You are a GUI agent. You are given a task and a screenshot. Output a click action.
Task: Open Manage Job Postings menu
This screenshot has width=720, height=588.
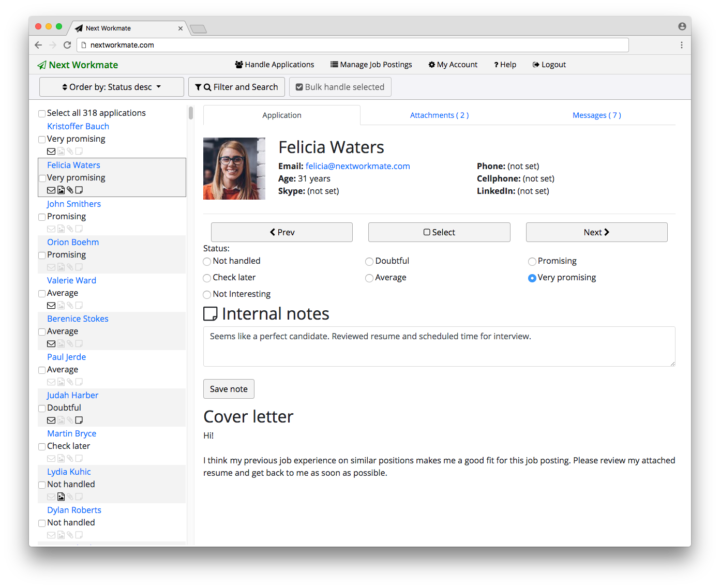pyautogui.click(x=371, y=65)
